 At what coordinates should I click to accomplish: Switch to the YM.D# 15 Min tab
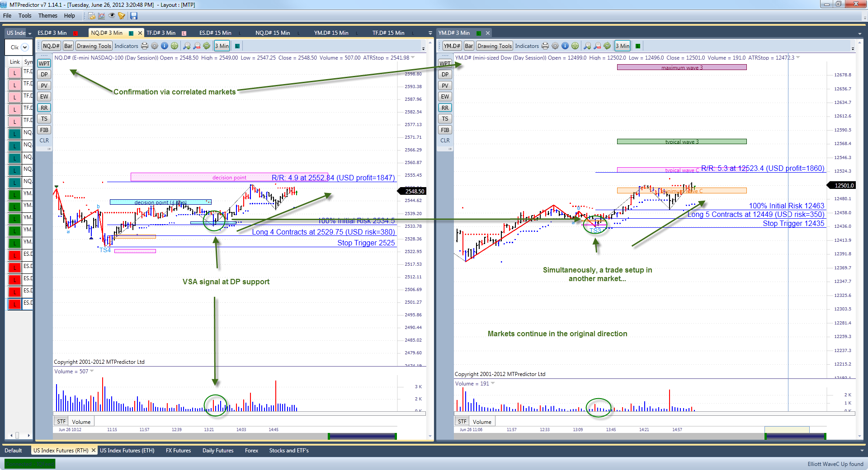[331, 33]
